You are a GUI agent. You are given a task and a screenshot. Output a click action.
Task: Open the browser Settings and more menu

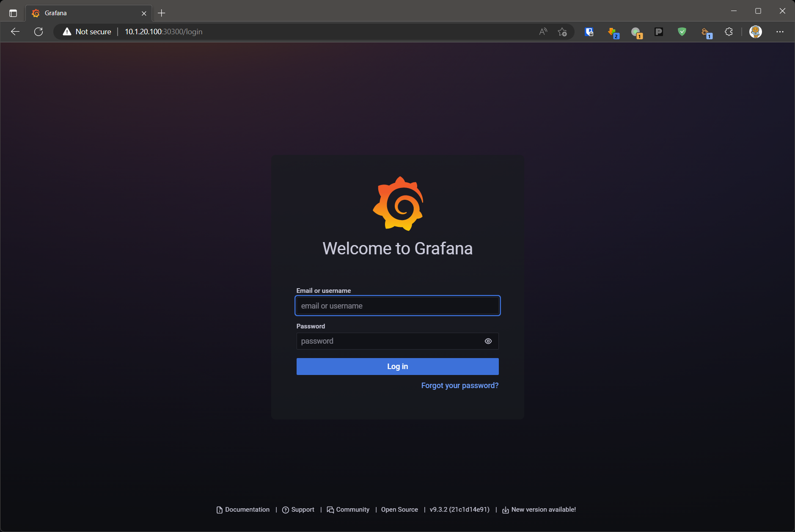tap(780, 32)
